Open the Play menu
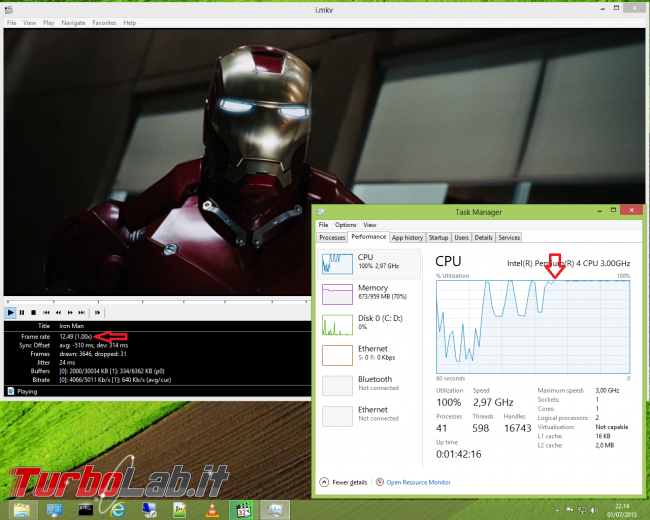The image size is (650, 520). [49, 23]
